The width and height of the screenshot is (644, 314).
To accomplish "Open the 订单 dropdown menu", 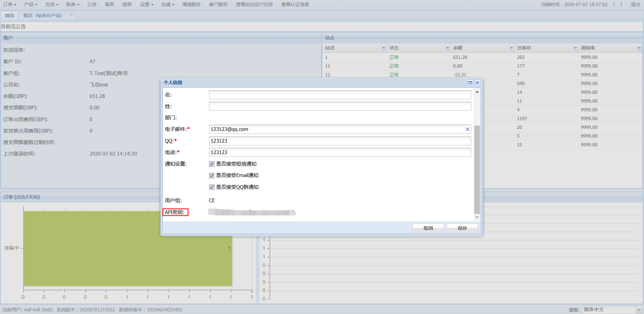I will 10,4.
